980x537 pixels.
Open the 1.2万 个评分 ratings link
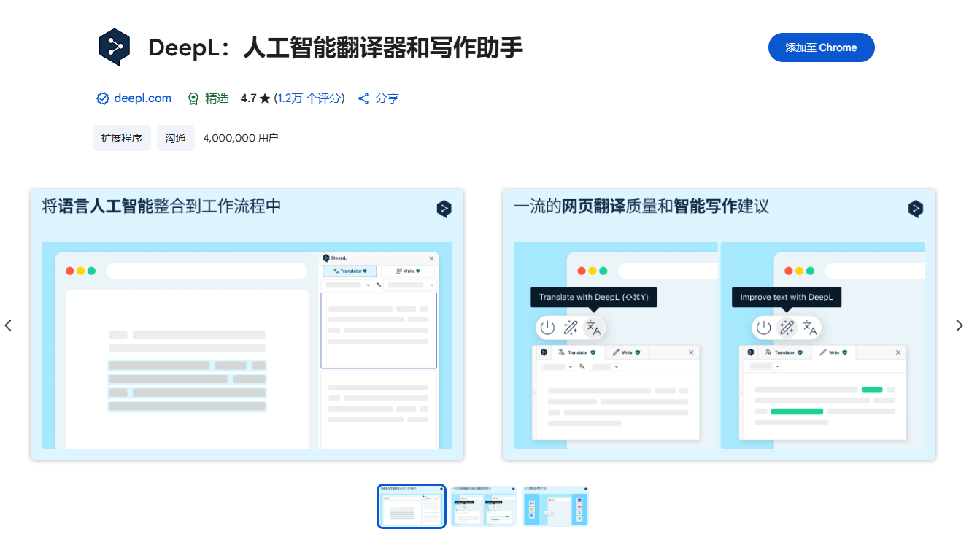tap(309, 98)
